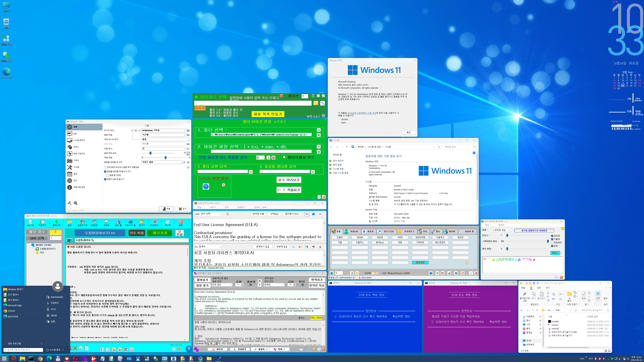Click save floppy icon in Google translate helper
The height and width of the screenshot is (362, 644).
coord(307,247)
